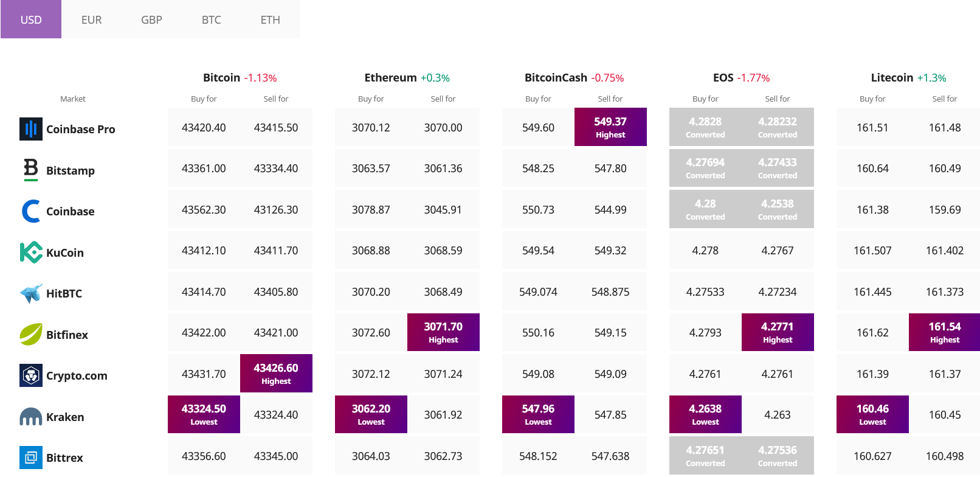Click Bittrex Litecoin buy price 160.627

872,456
